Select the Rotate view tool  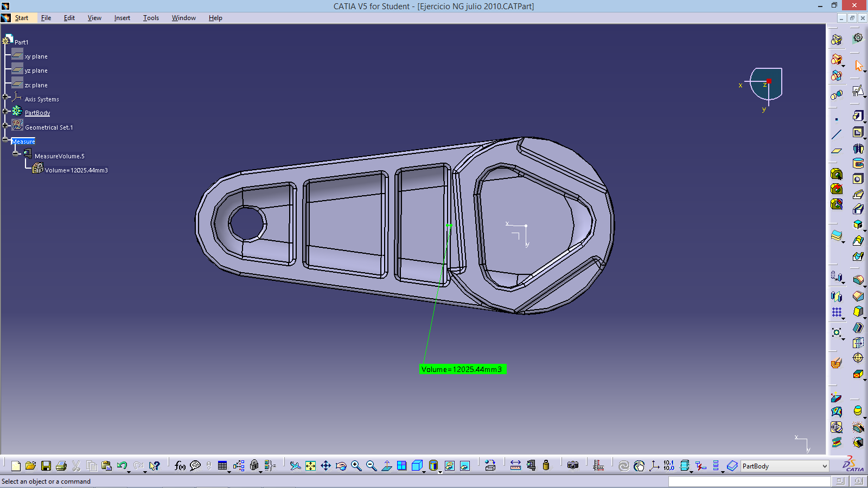(x=341, y=466)
